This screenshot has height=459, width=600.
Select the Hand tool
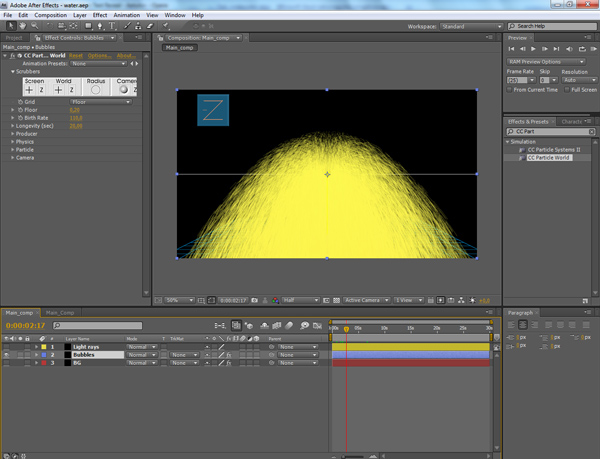coord(23,26)
